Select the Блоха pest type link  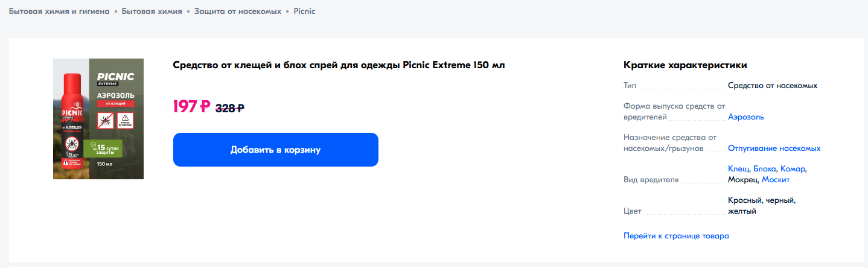click(765, 169)
